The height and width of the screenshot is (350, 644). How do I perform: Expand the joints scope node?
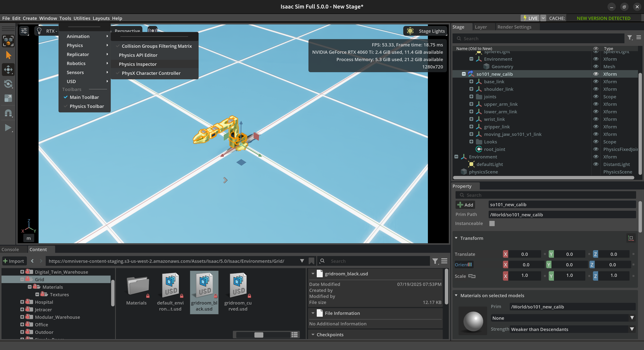pos(471,96)
